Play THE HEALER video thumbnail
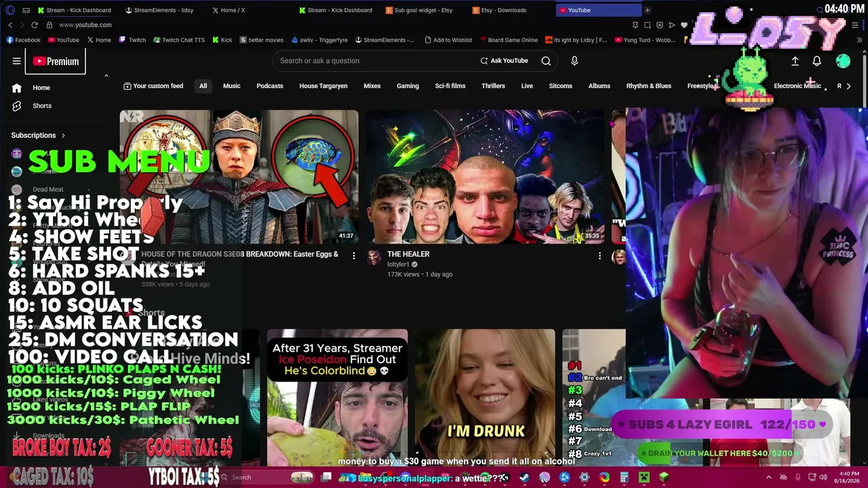This screenshot has width=868, height=488. click(485, 176)
